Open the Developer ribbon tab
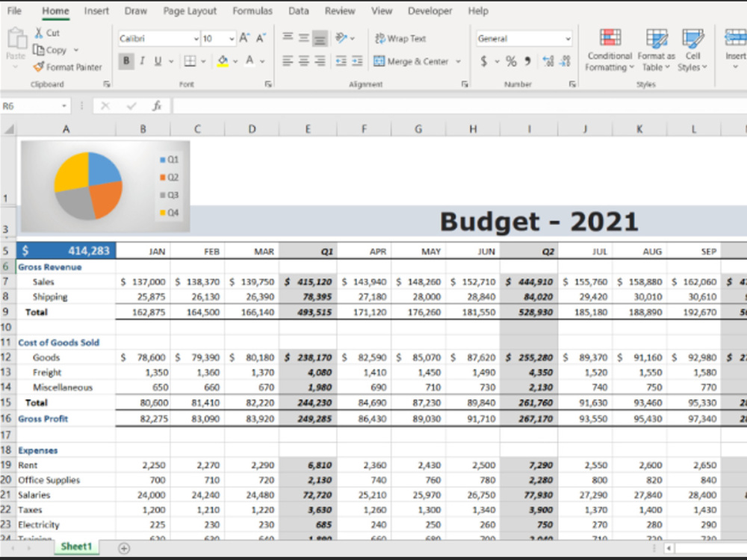747x560 pixels. (x=430, y=10)
